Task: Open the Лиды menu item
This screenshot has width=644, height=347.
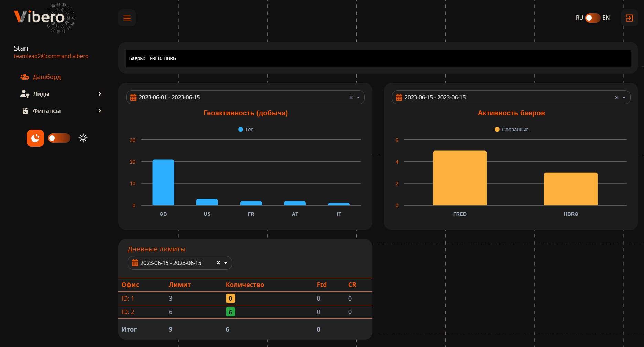Action: 41,94
